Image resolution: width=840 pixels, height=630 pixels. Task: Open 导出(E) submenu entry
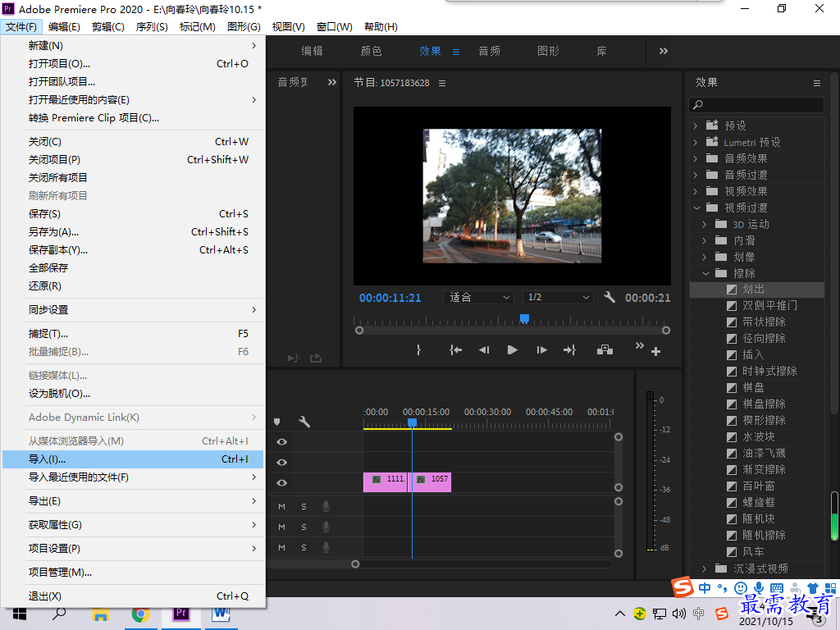coord(133,501)
